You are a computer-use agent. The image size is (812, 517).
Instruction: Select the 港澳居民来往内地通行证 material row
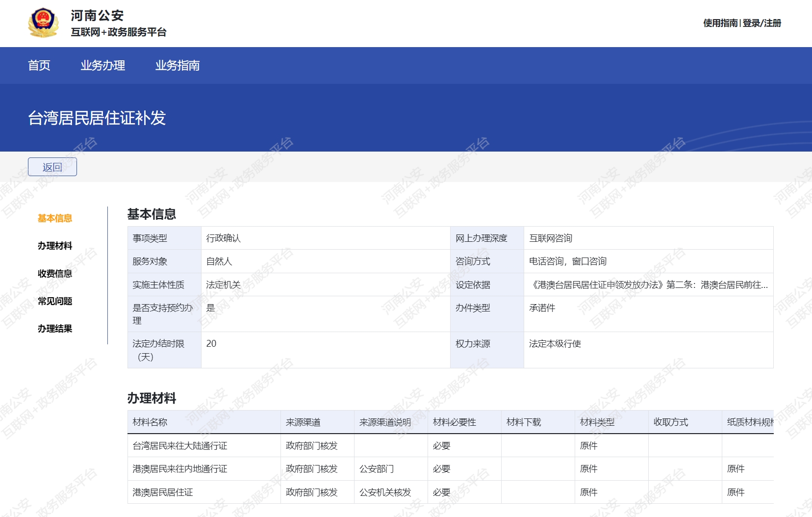[x=180, y=469]
